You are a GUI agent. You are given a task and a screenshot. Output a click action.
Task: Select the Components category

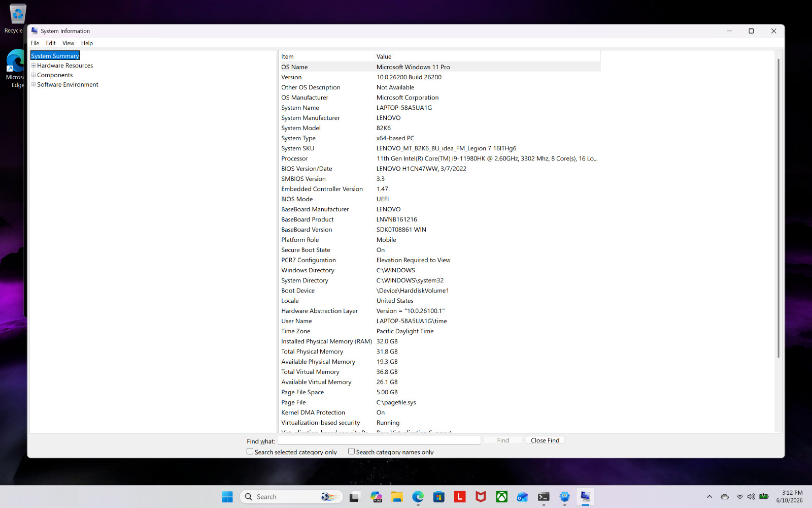point(55,75)
